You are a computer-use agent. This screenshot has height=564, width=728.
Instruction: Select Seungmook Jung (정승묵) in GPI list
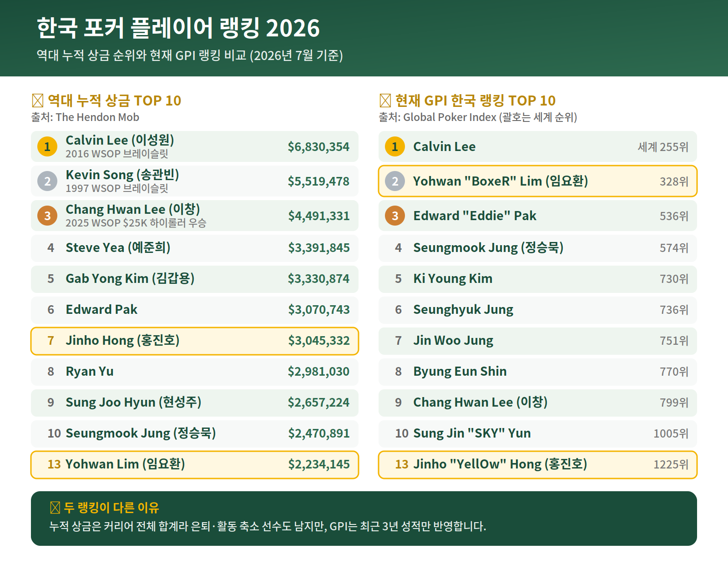pyautogui.click(x=489, y=248)
